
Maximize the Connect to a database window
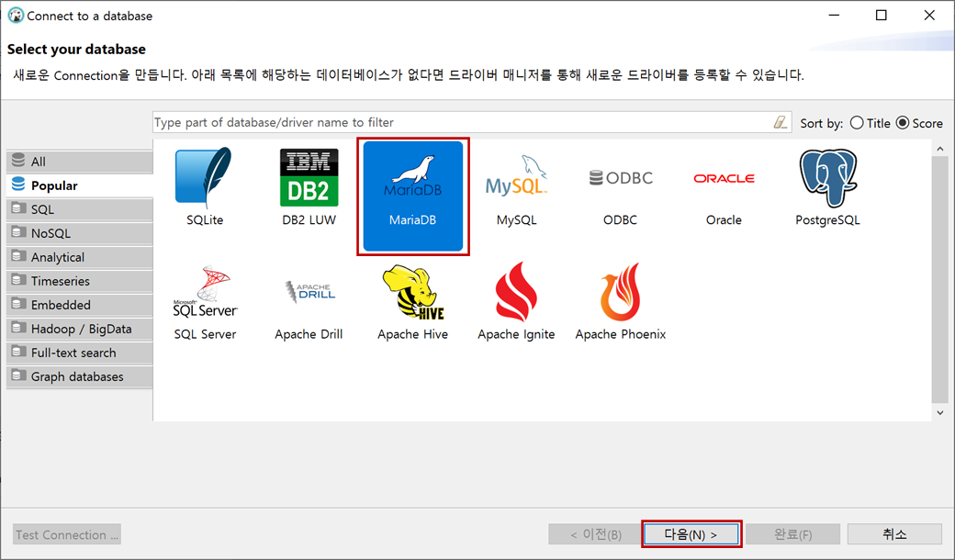(x=882, y=16)
